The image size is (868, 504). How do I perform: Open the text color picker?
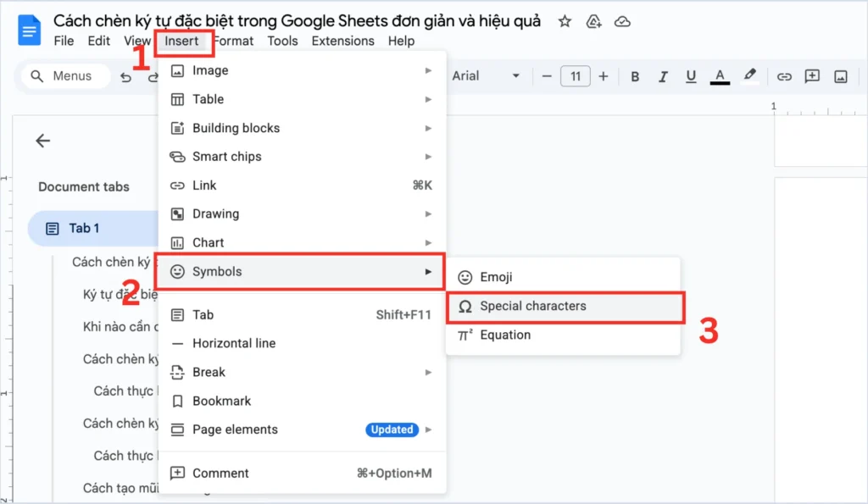720,76
